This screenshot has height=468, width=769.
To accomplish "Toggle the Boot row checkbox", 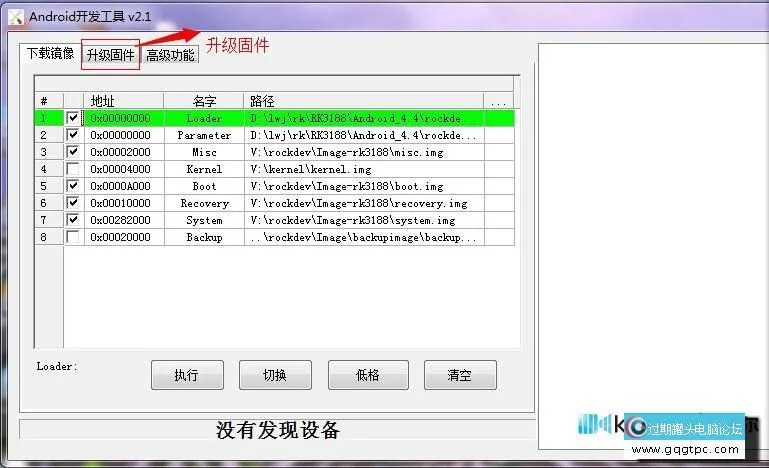I will tap(73, 186).
